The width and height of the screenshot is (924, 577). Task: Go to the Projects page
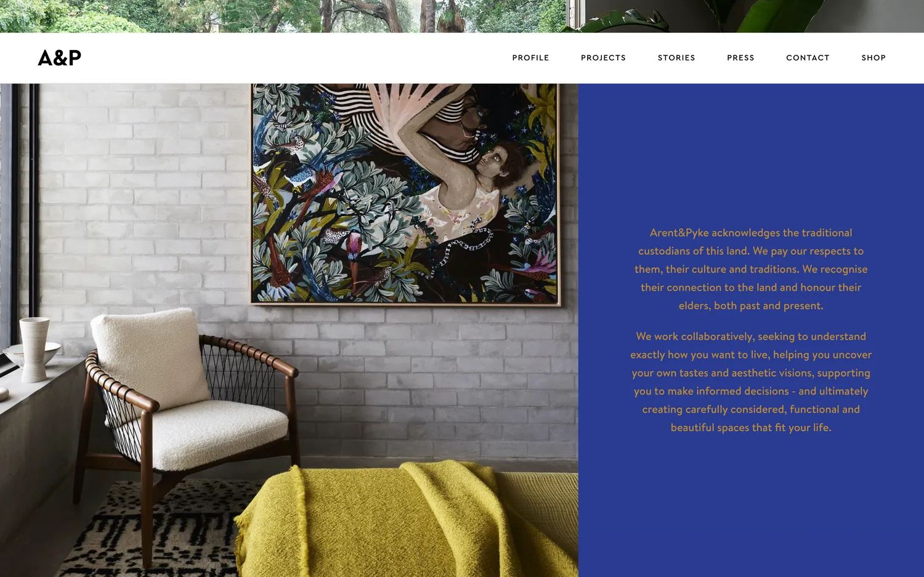click(603, 58)
